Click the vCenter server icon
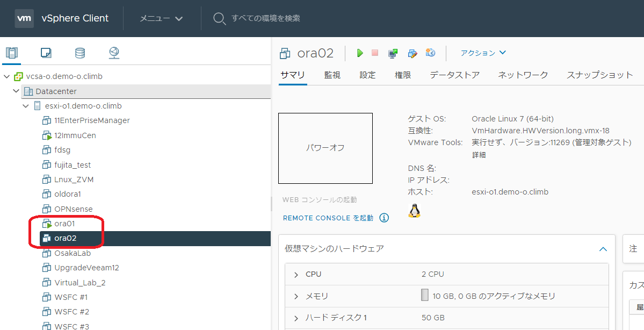This screenshot has height=330, width=644. click(18, 76)
